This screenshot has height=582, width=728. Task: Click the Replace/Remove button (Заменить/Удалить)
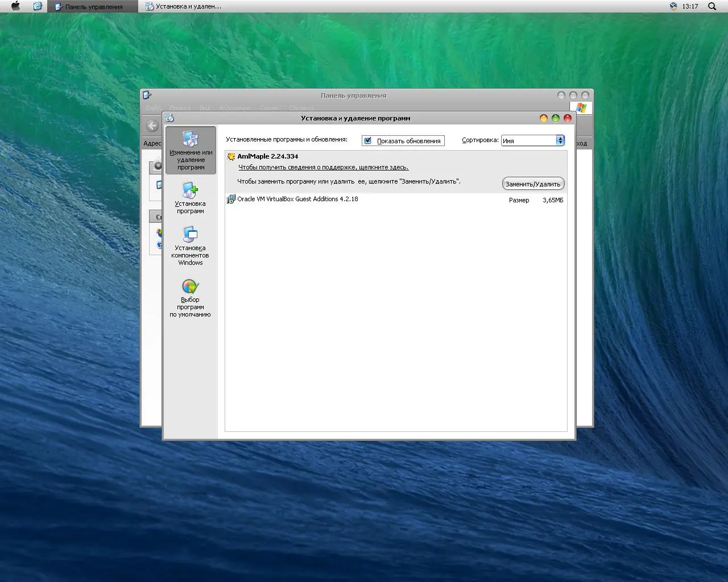[x=533, y=184]
